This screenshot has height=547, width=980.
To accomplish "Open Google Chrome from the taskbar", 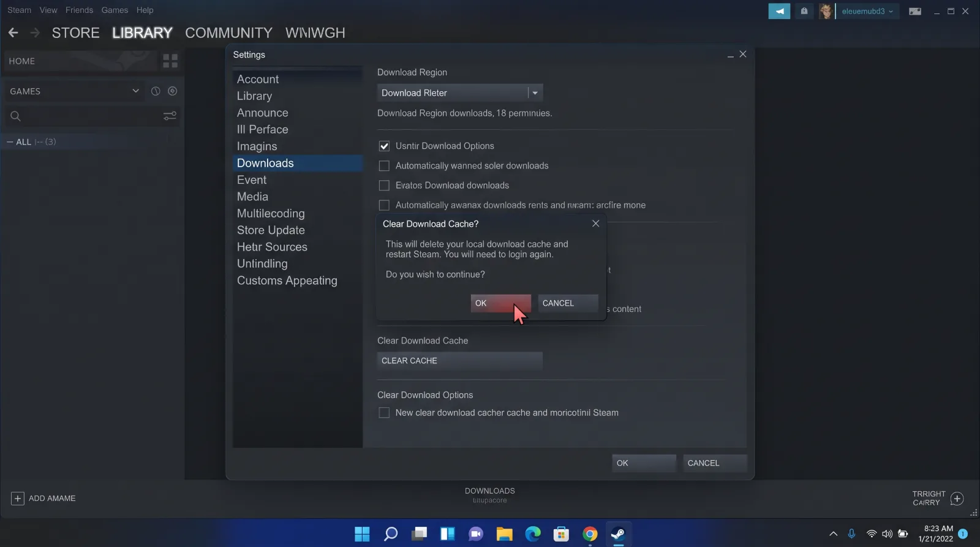I will pos(590,534).
